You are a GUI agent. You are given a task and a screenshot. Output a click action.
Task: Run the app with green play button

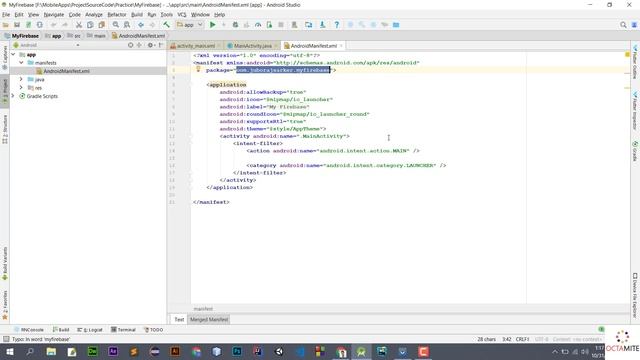(x=212, y=25)
